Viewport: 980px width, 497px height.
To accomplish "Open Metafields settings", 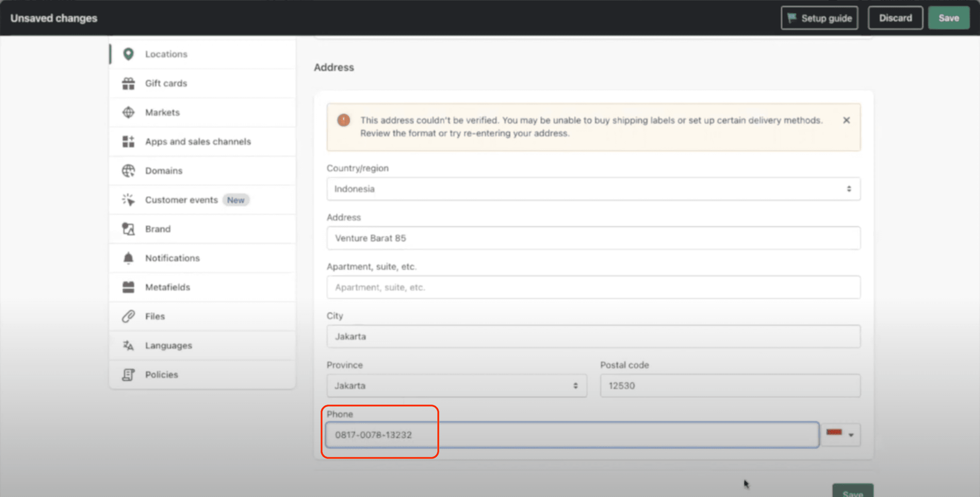I will [x=202, y=287].
